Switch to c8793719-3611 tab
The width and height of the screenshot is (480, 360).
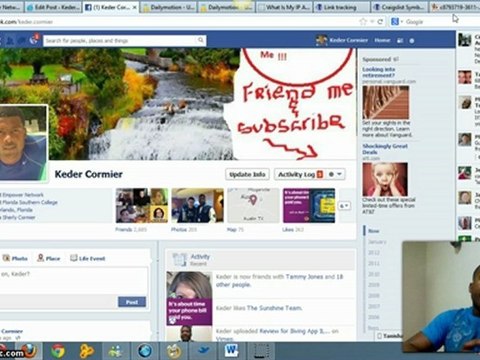tap(455, 7)
